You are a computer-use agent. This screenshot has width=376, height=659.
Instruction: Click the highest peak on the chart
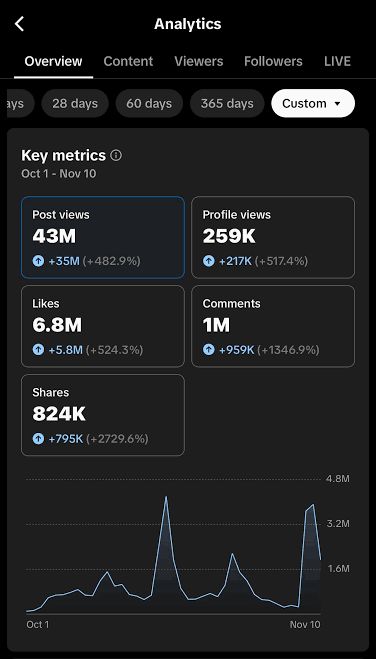166,498
